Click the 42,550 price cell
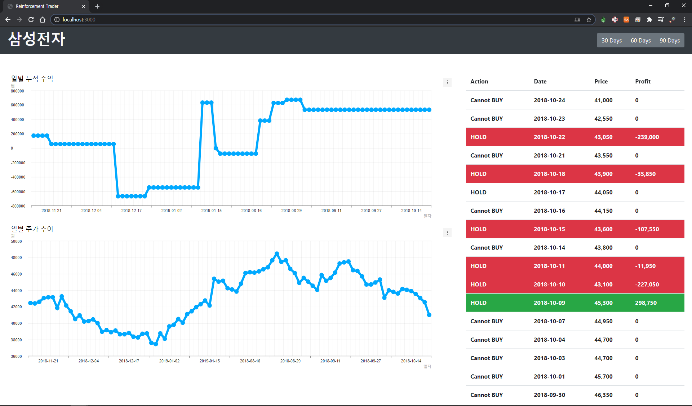The width and height of the screenshot is (692, 406). pyautogui.click(x=603, y=119)
